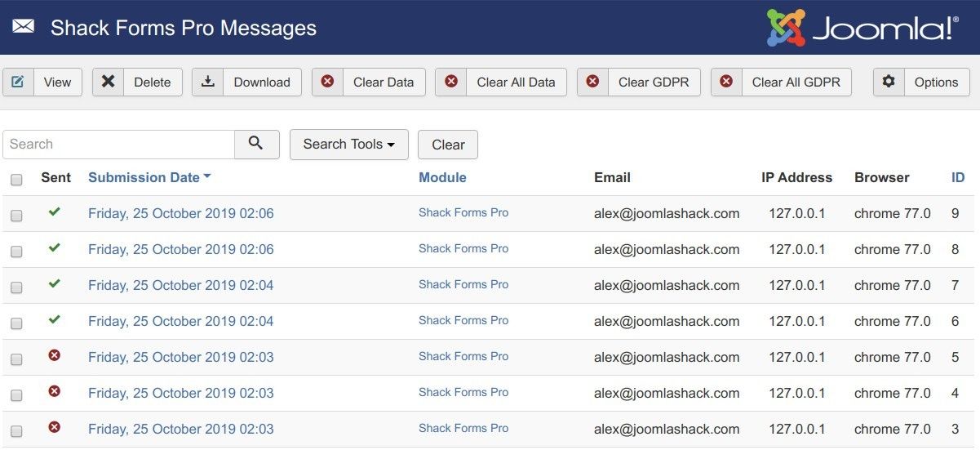The image size is (980, 450).
Task: Click the red icon on Clear All Data
Action: coord(450,82)
